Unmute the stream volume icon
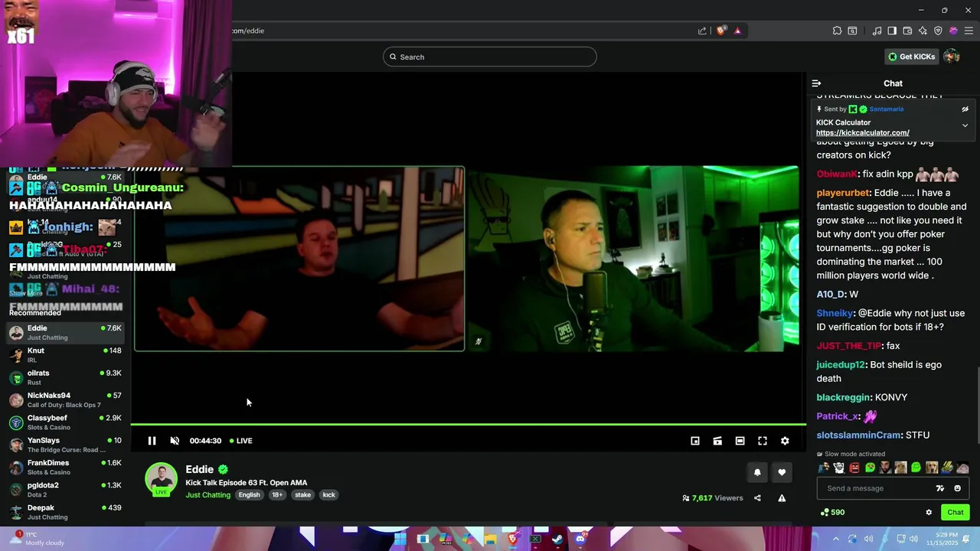Image resolution: width=980 pixels, height=551 pixels. [175, 441]
